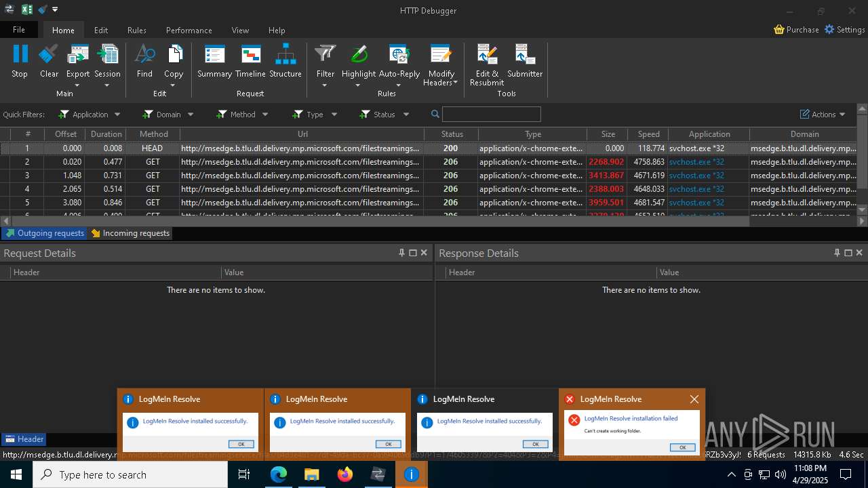Maximize the Request Details panel
The image size is (868, 488).
point(412,253)
